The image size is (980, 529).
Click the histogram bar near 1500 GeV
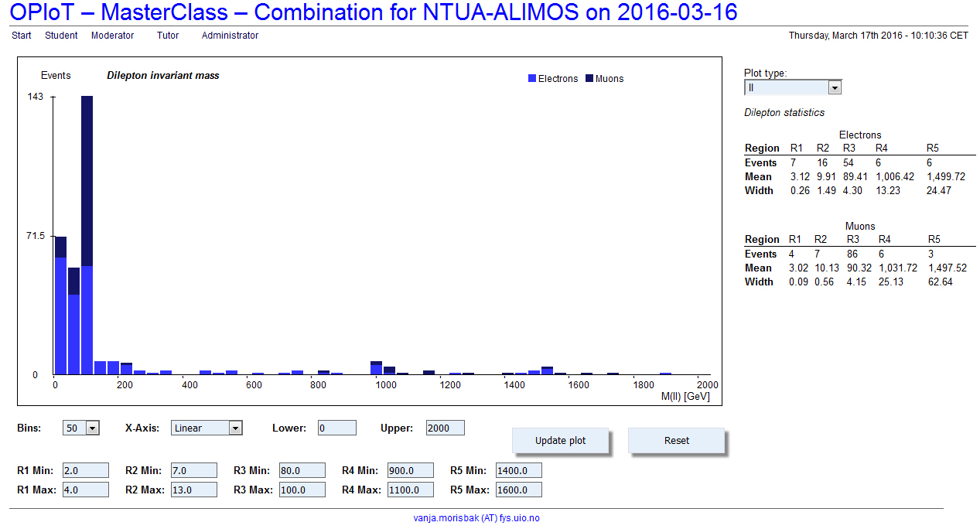tap(547, 370)
